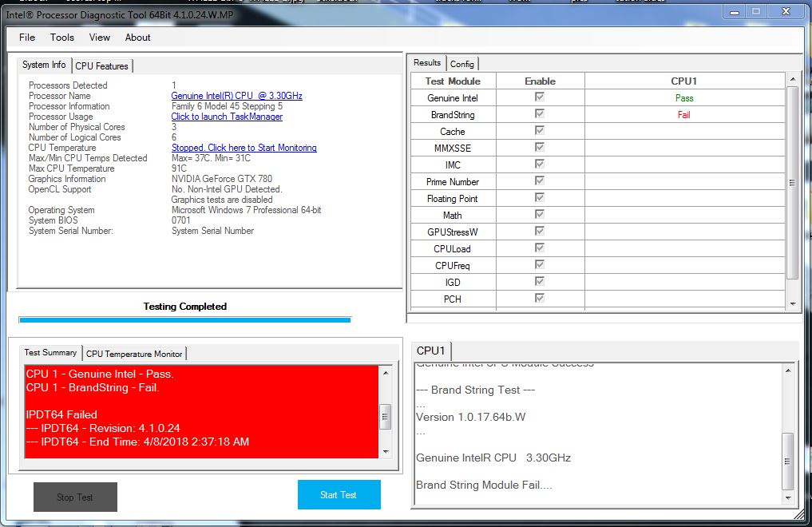The height and width of the screenshot is (527, 812).
Task: Open the CPU Temperature Monitor tab
Action: coord(134,354)
